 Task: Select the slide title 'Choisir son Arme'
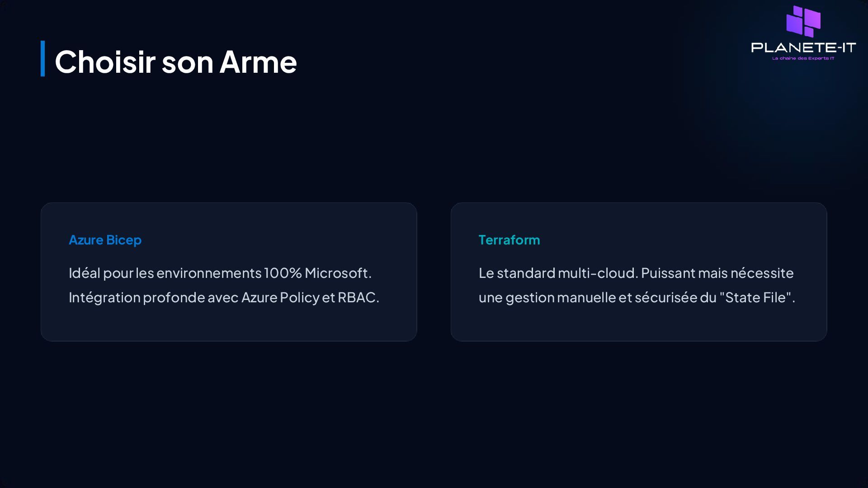175,61
